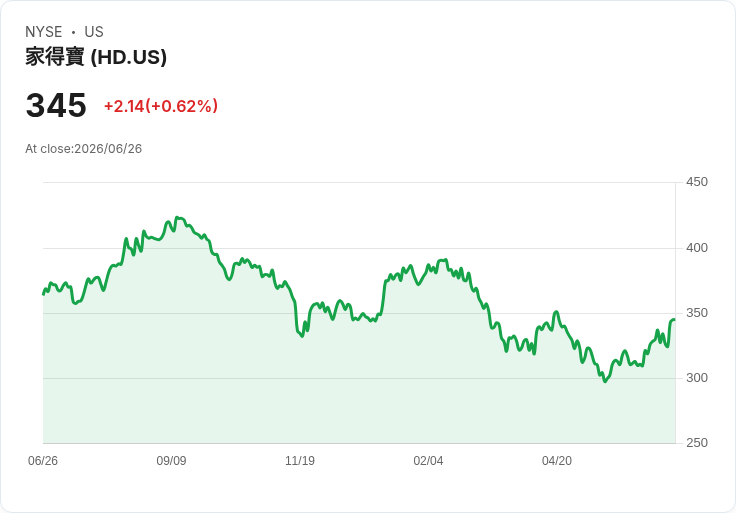This screenshot has height=513, width=736.
Task: Click the 250 y-axis label
Action: pyautogui.click(x=697, y=442)
